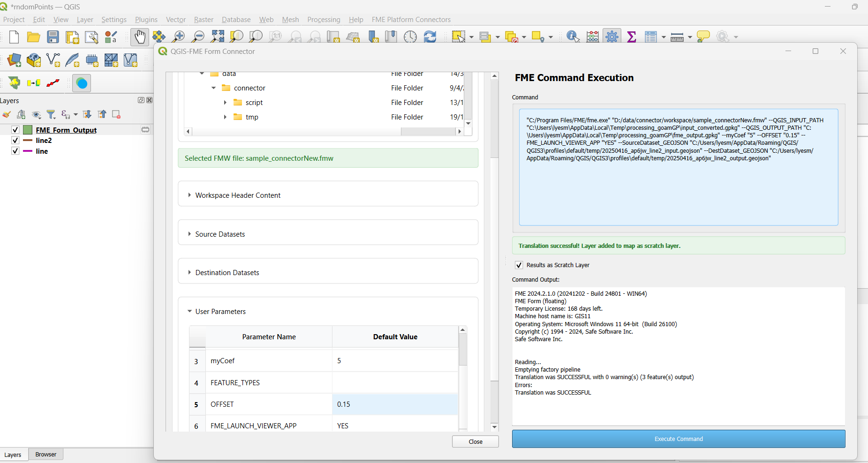This screenshot has height=463, width=868.
Task: Select the Pan Map hand tool
Action: (139, 37)
